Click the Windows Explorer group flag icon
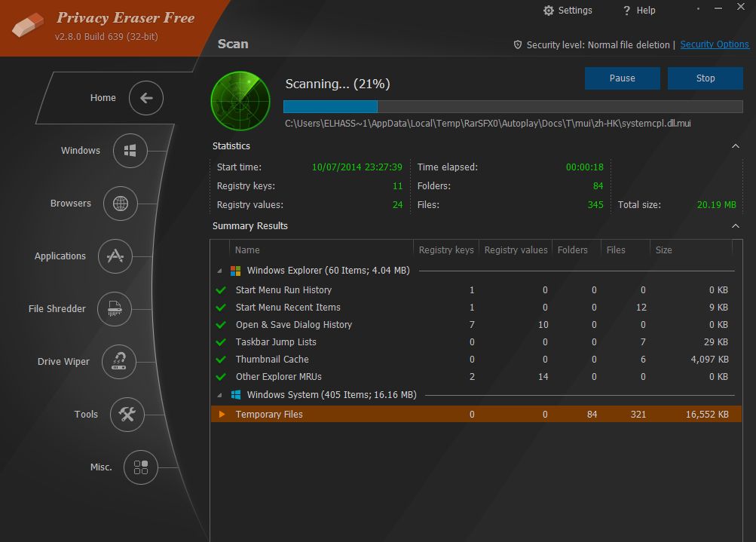Screen dimensions: 756x542 (235, 271)
